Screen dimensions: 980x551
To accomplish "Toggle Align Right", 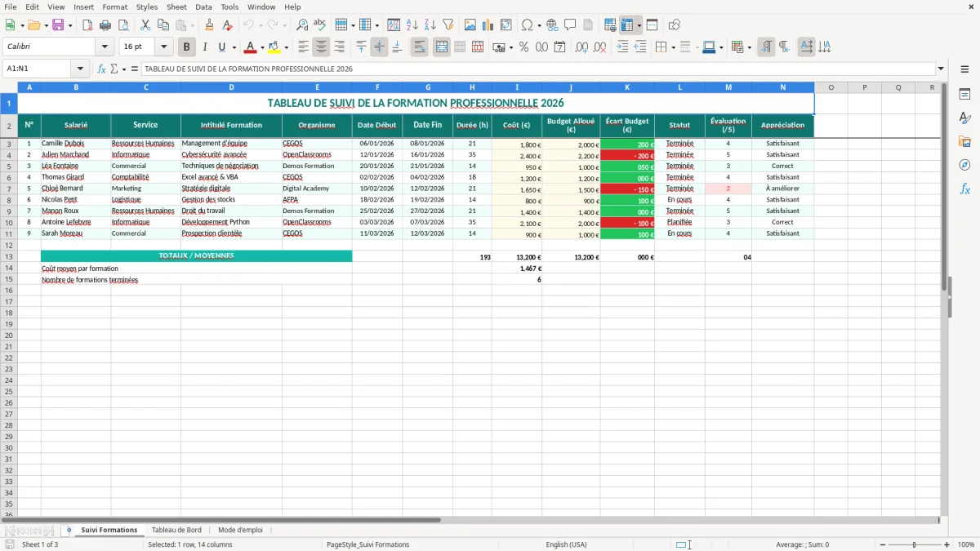I will (x=339, y=47).
